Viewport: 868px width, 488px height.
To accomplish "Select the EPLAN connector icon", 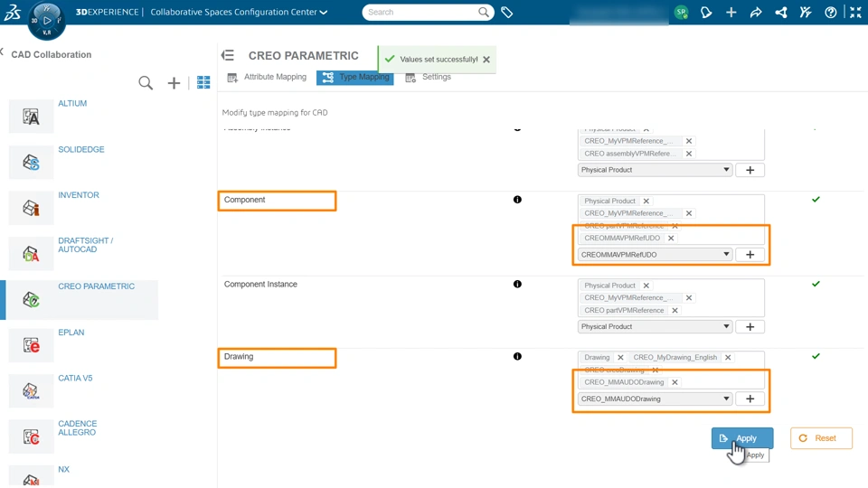I will tap(31, 345).
